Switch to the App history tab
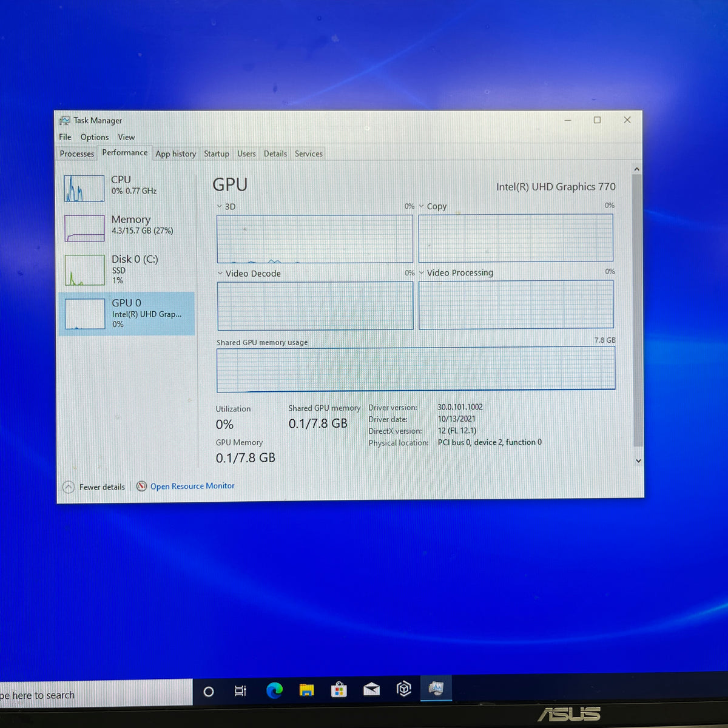 click(x=175, y=153)
